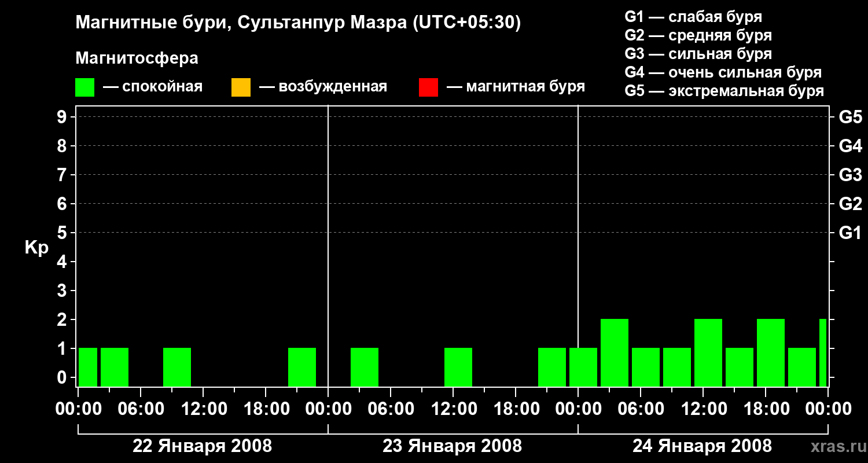
Task: Click 'G2 — средняя буря' legend line
Action: pyautogui.click(x=698, y=35)
